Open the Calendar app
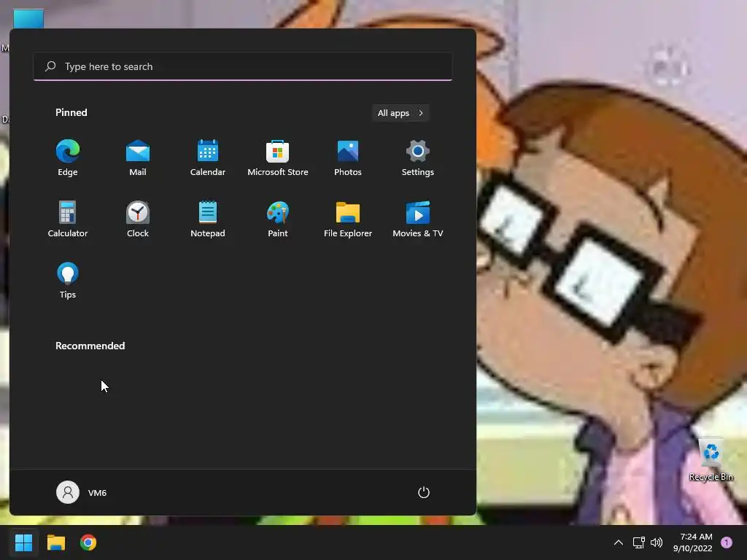 [x=208, y=158]
